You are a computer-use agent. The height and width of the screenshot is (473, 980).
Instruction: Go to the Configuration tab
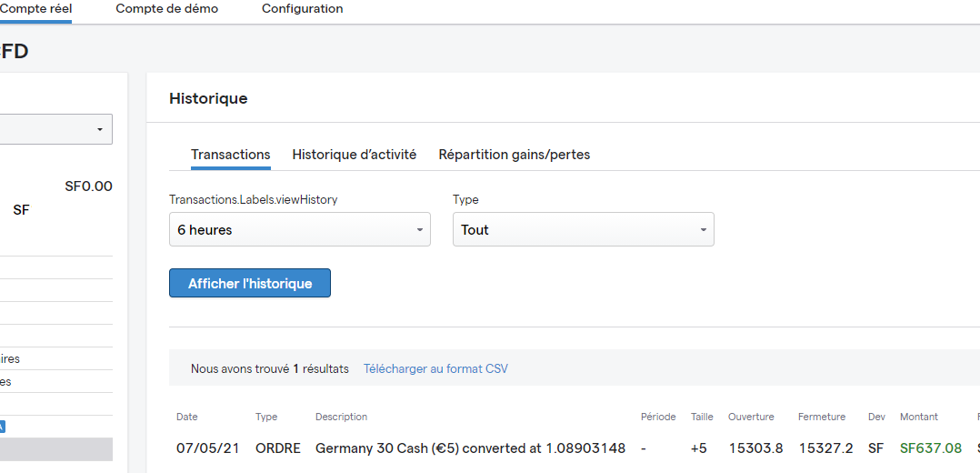[x=302, y=9]
